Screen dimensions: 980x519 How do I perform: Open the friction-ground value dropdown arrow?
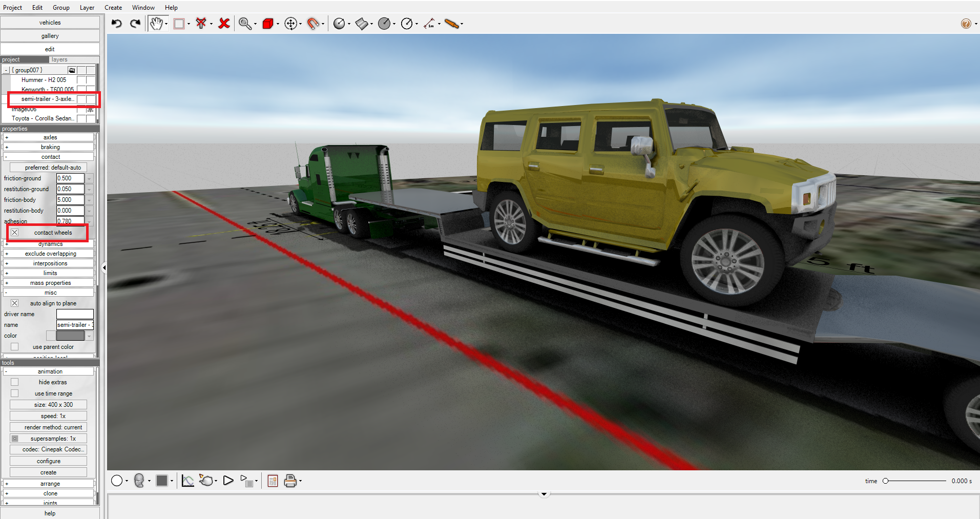point(89,178)
